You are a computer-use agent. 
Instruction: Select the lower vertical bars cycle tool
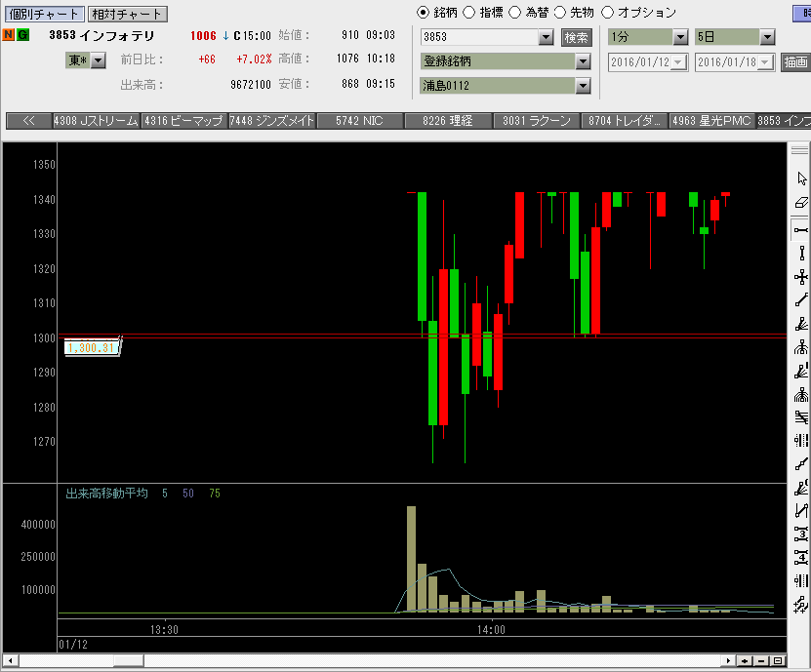coord(801,581)
